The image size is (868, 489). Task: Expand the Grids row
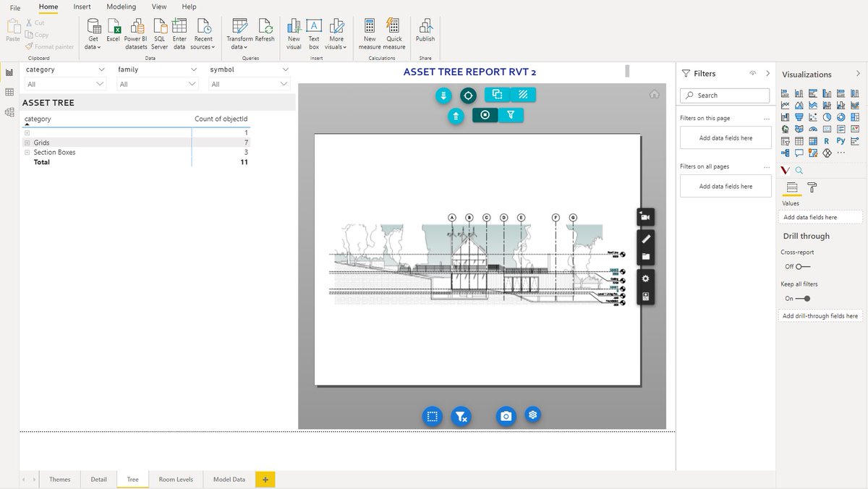(x=27, y=143)
